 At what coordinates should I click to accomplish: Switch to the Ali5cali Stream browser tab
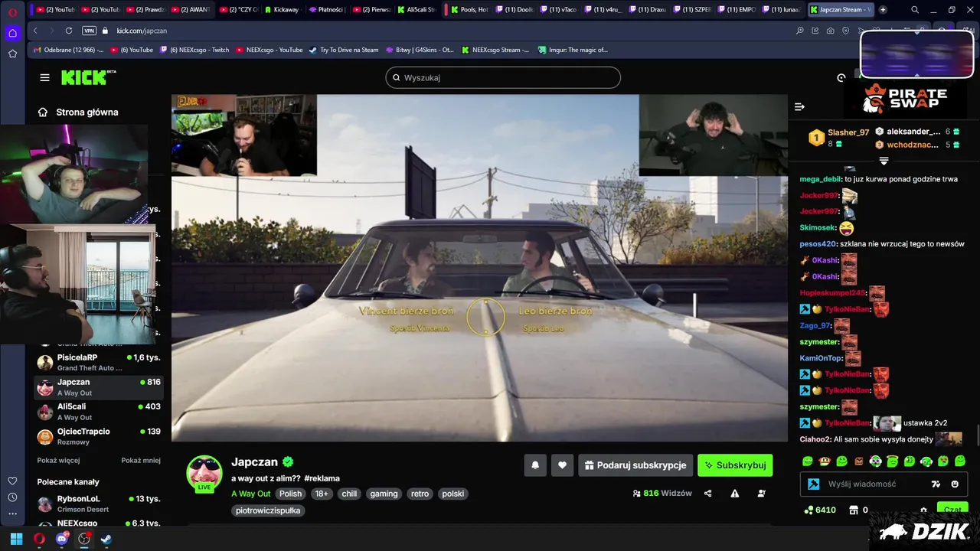pyautogui.click(x=416, y=10)
